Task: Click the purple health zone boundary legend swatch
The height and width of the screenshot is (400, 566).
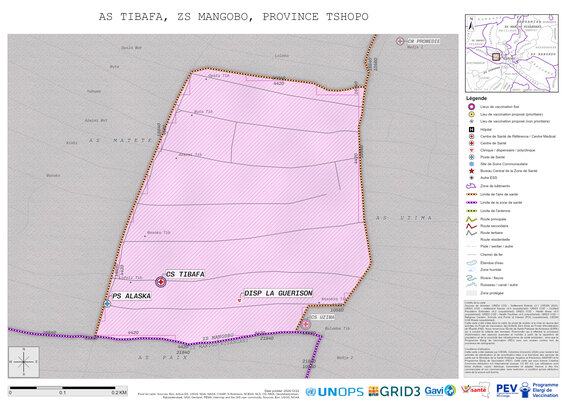Action: pos(471,203)
